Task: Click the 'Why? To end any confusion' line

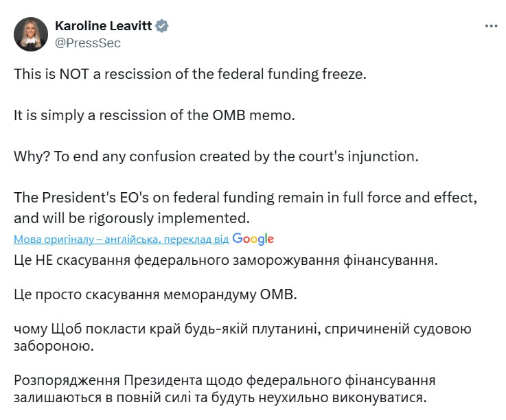Action: click(216, 156)
